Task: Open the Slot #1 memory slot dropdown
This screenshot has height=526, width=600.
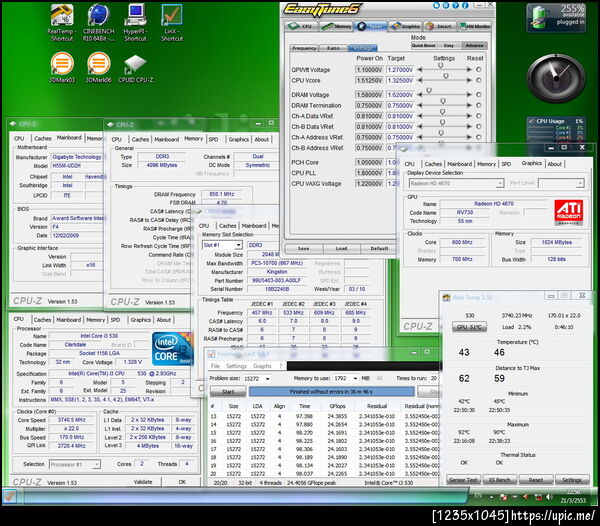Action: pyautogui.click(x=221, y=244)
